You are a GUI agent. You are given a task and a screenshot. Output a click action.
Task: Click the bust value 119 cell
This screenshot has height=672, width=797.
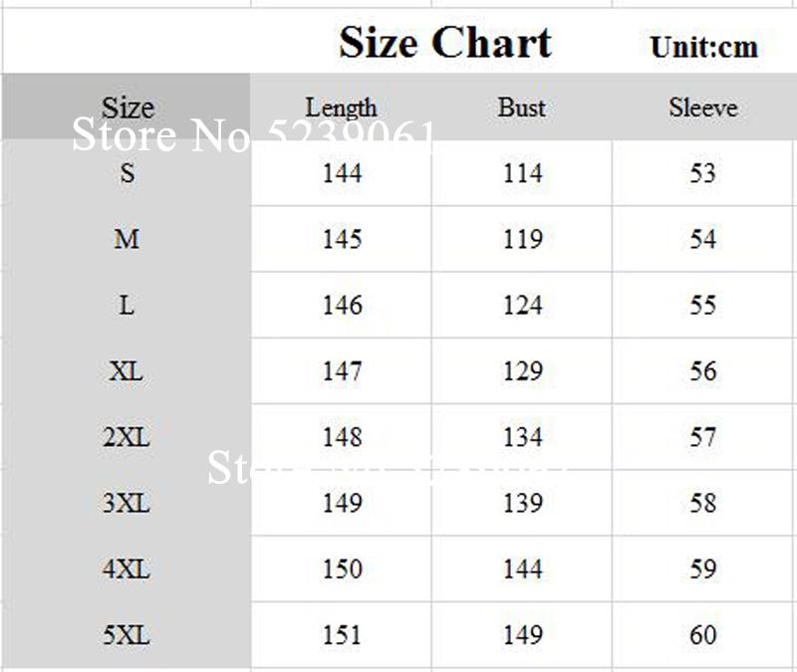coord(522,239)
